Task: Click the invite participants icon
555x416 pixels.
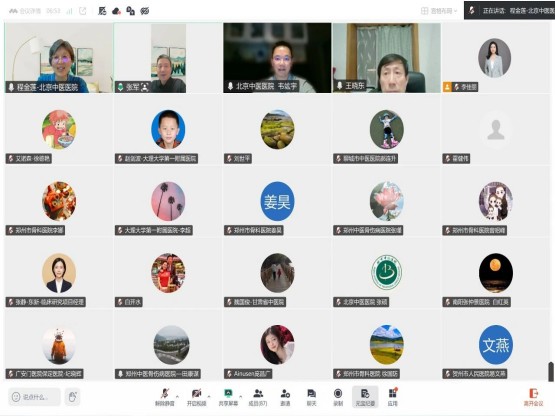Action: tap(285, 397)
